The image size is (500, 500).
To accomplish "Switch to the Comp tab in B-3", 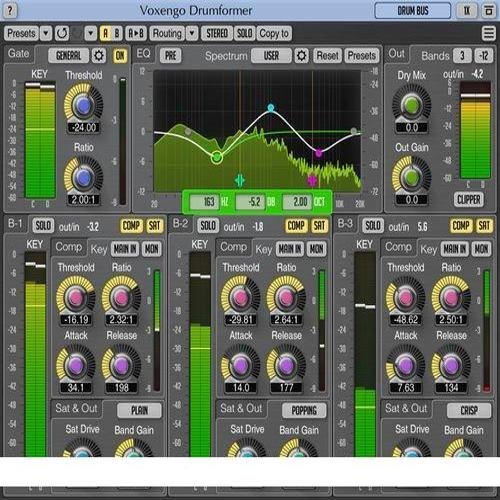I will (398, 247).
